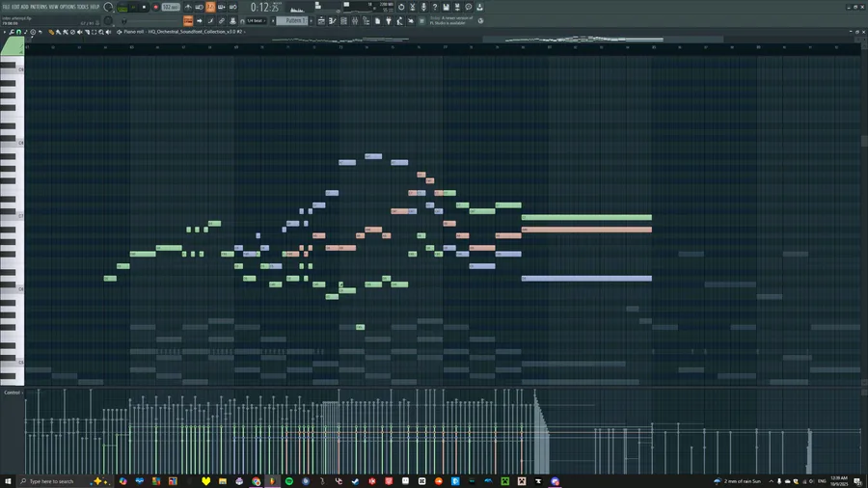Click the audio editor scissors icon
The width and height of the screenshot is (868, 488).
(x=413, y=7)
